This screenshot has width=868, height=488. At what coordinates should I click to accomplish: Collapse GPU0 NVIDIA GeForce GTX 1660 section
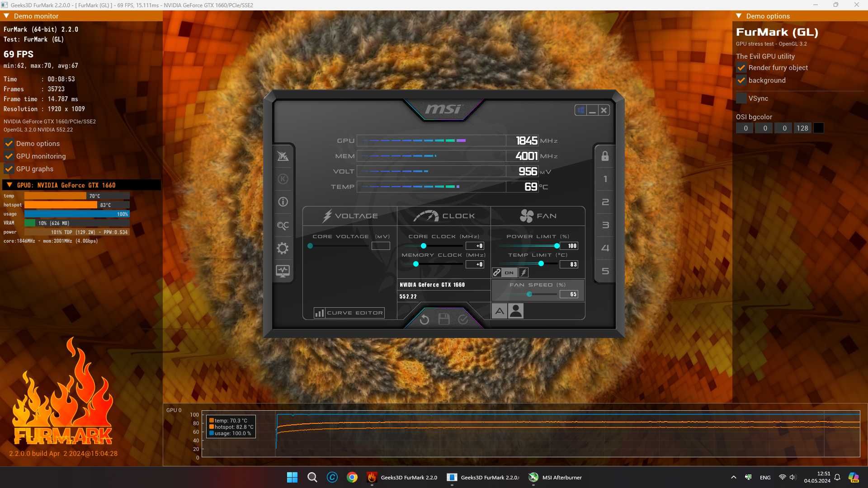click(x=9, y=185)
